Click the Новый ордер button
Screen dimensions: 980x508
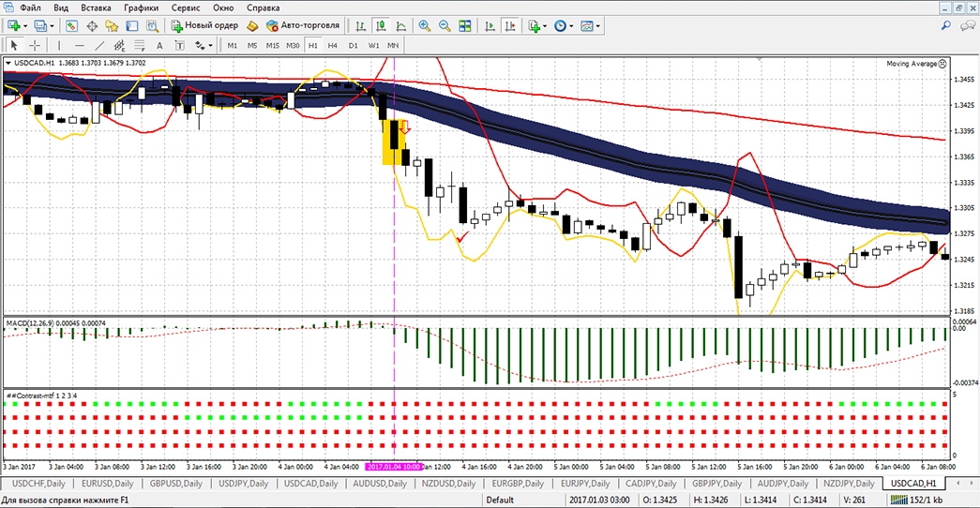pyautogui.click(x=205, y=25)
